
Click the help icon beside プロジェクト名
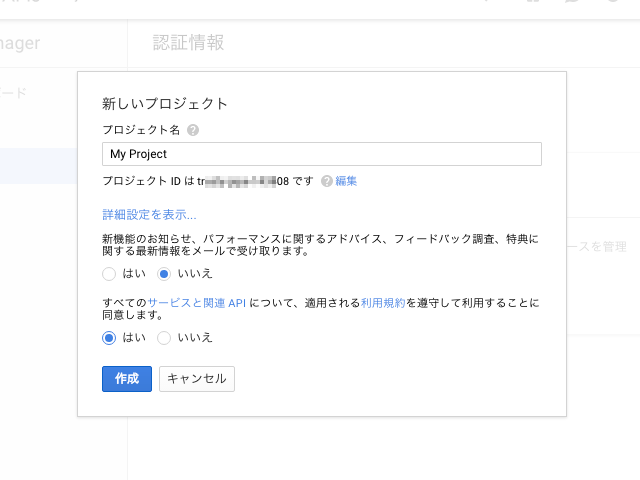click(193, 130)
